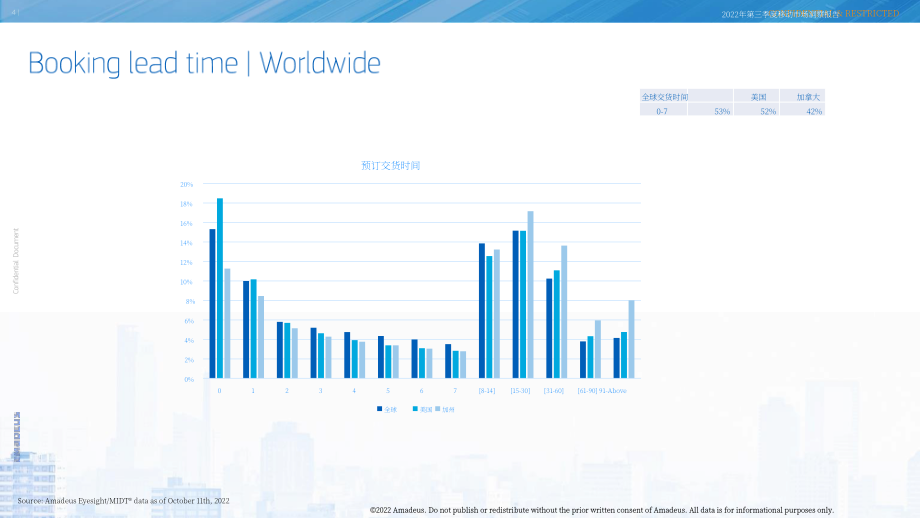Click the ©2022 Amadeus copyright notice
The height and width of the screenshot is (518, 920).
tap(601, 510)
